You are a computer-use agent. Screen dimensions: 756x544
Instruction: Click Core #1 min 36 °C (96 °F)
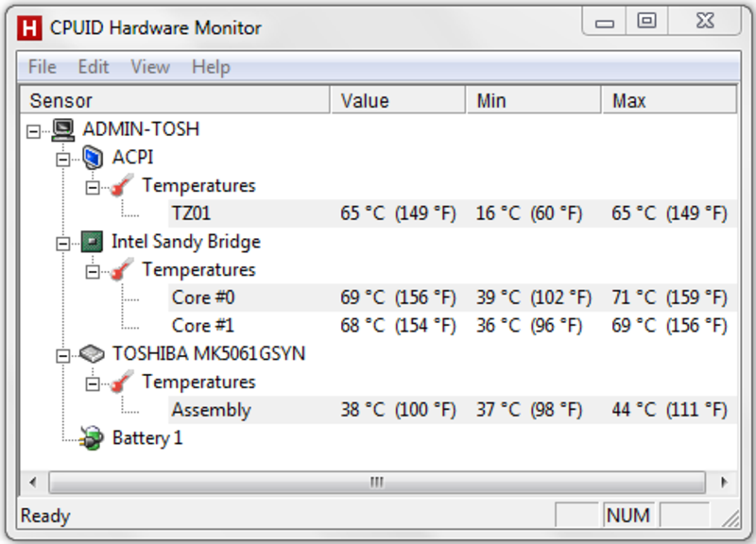click(529, 326)
